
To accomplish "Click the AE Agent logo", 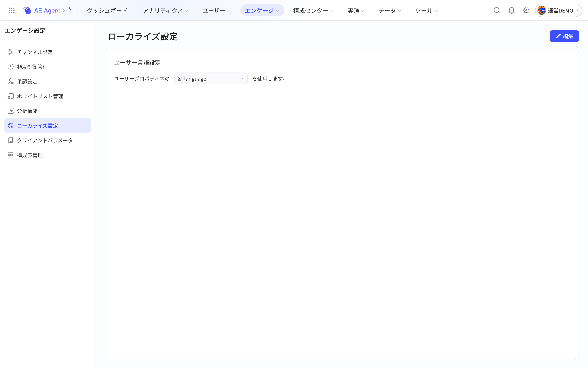I will (27, 10).
